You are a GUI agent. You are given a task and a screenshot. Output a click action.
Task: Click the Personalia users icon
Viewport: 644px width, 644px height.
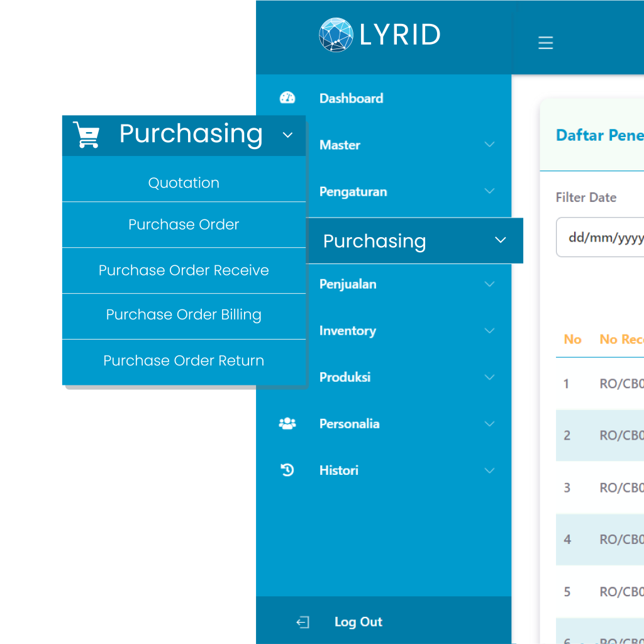pos(287,423)
